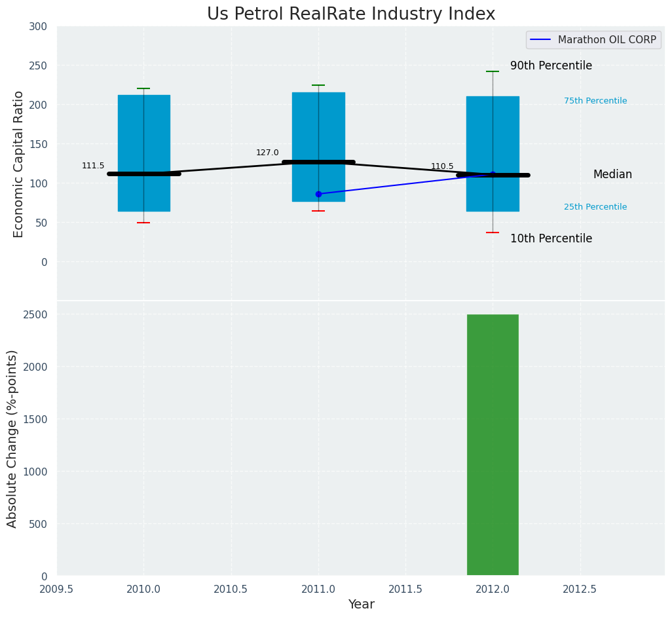Select the Marathon data point at 2011
Viewport: 672px width, 617px height.
point(318,194)
